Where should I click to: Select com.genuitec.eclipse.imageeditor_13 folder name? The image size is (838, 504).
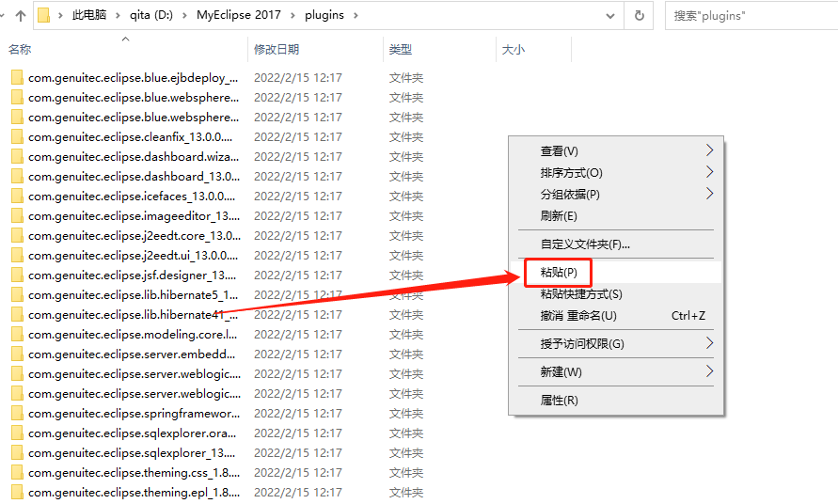[x=134, y=216]
